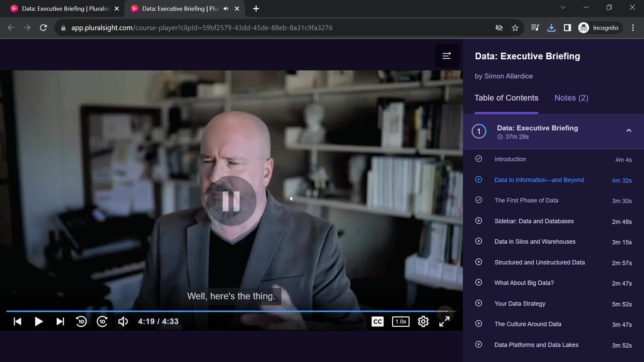Click the What About Big Data lesson
The width and height of the screenshot is (644, 362).
(524, 283)
